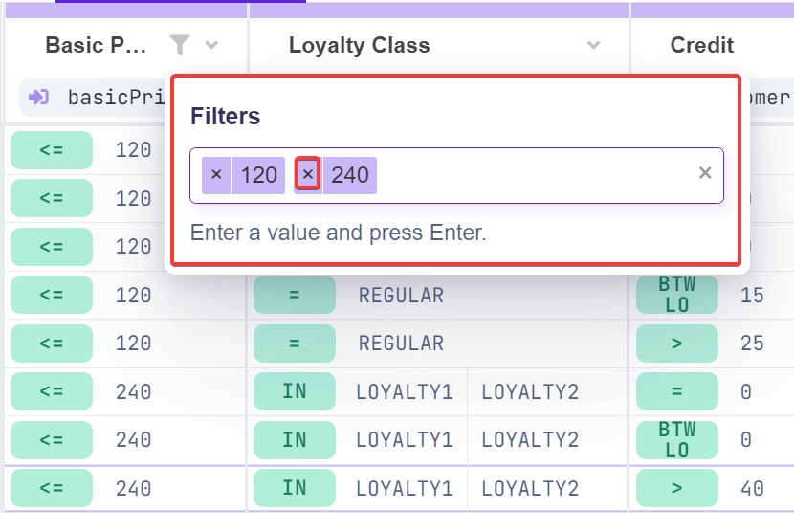Click the > operator beside credit value 40
The height and width of the screenshot is (532, 794).
click(x=677, y=488)
